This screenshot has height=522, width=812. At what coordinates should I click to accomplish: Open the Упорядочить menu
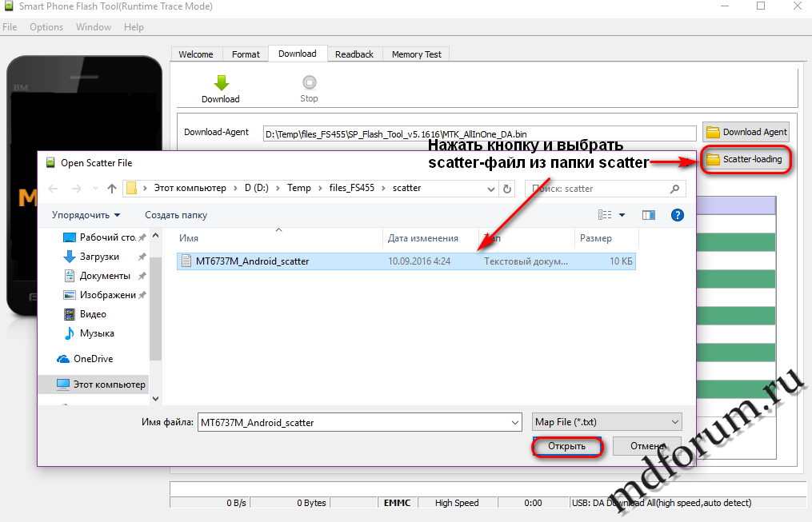point(86,215)
